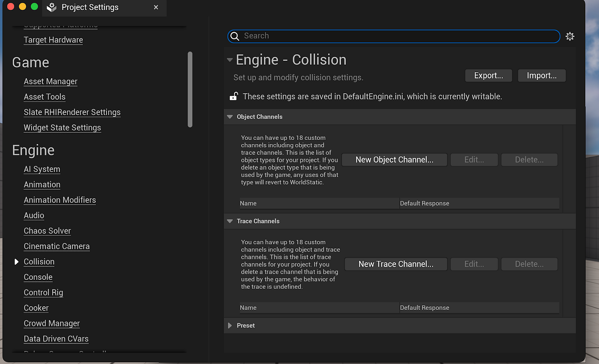
Task: Click the settings gear icon beside search
Action: click(x=570, y=36)
